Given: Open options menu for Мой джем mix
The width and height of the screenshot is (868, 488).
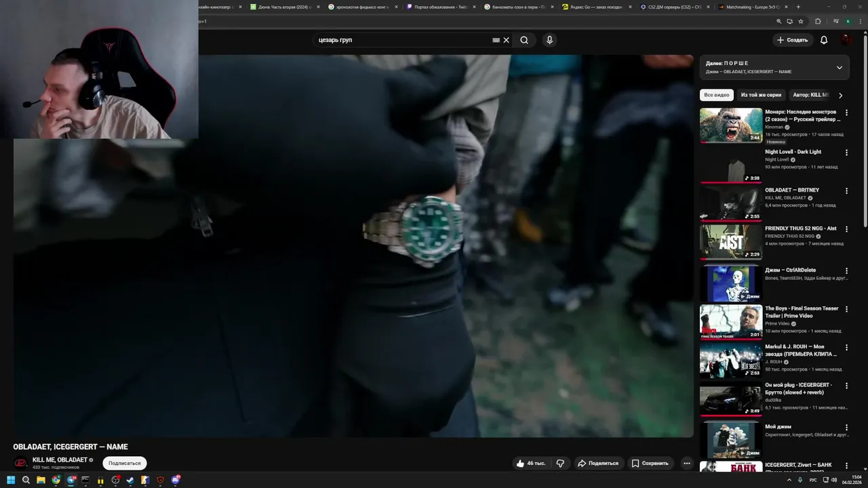Looking at the screenshot, I should (x=846, y=427).
